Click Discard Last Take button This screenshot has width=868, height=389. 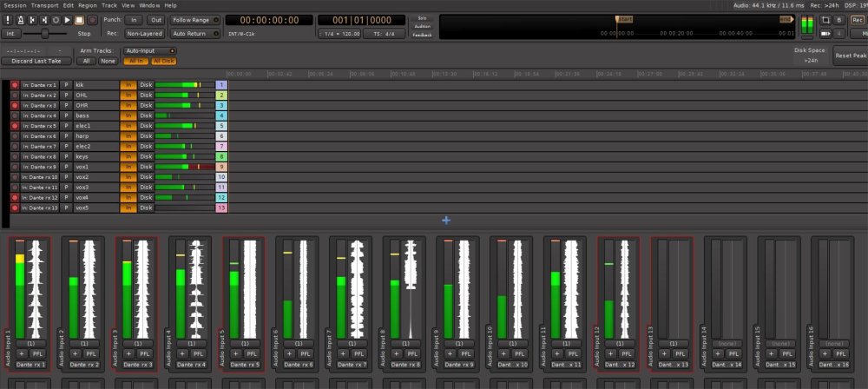36,61
